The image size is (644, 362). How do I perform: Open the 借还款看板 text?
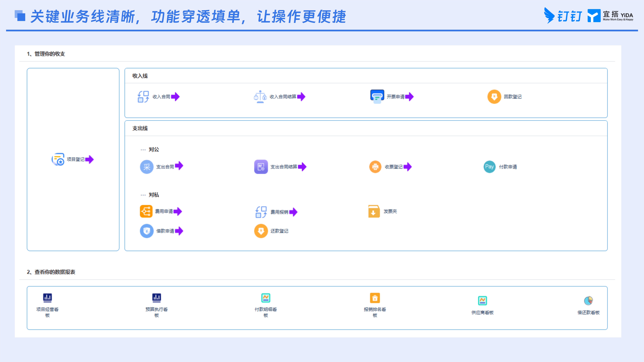point(589,313)
